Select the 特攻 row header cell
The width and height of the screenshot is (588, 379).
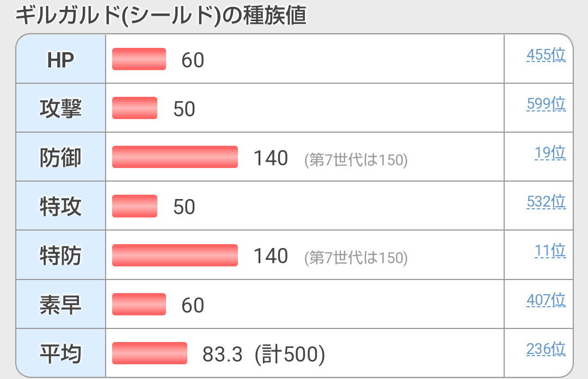tap(60, 206)
